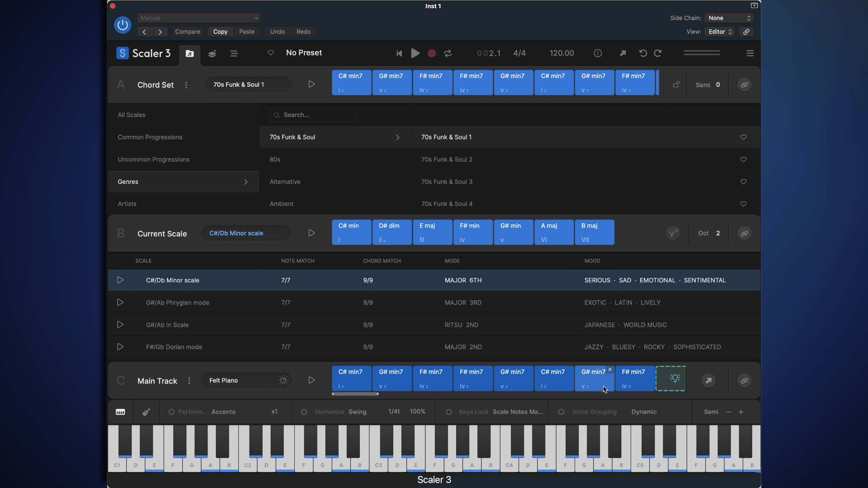This screenshot has height=488, width=868.
Task: Play the G#/Ab Phrygian mode scale
Action: pos(120,302)
